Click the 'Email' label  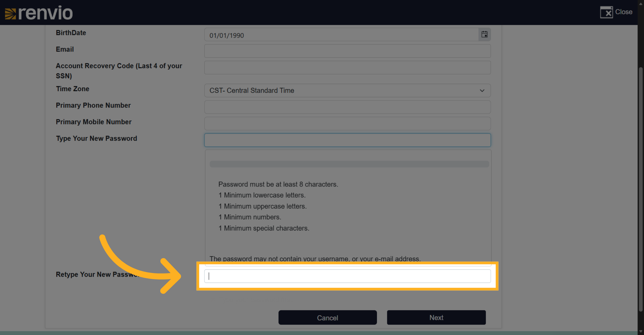[x=65, y=49]
